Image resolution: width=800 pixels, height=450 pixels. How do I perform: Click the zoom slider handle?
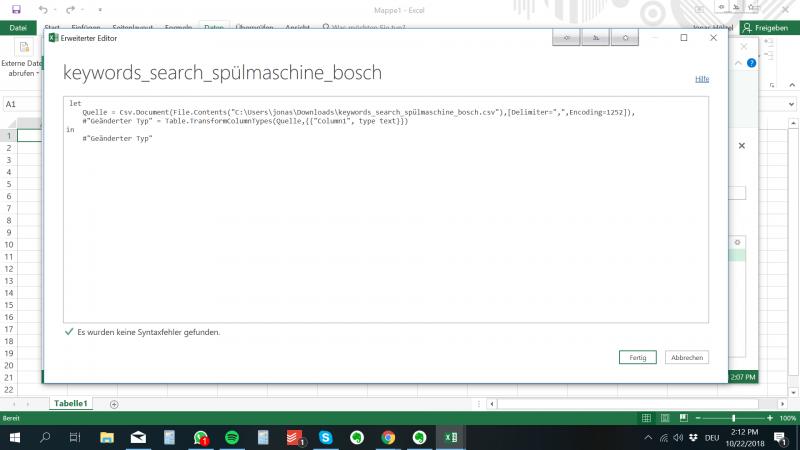733,418
